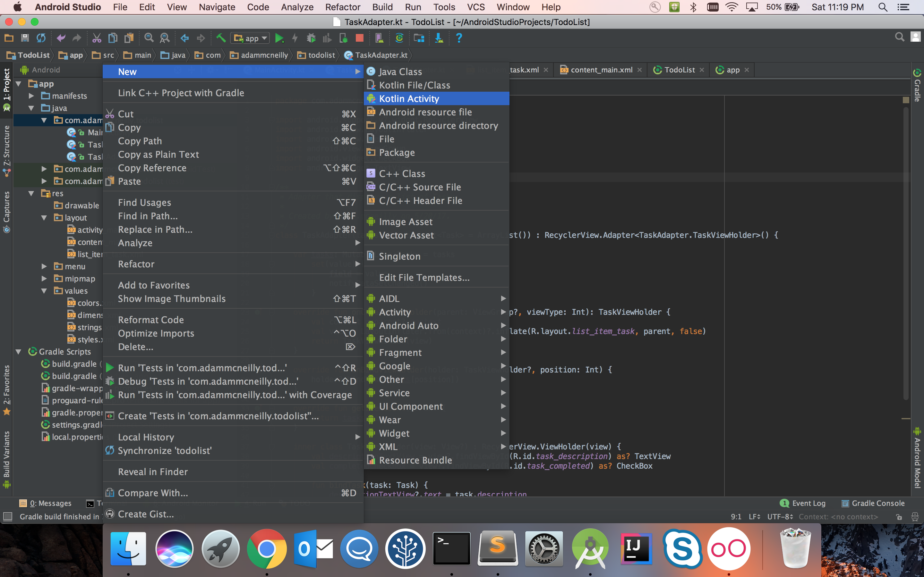Click the green Run app button
Image resolution: width=924 pixels, height=577 pixels.
pos(279,38)
